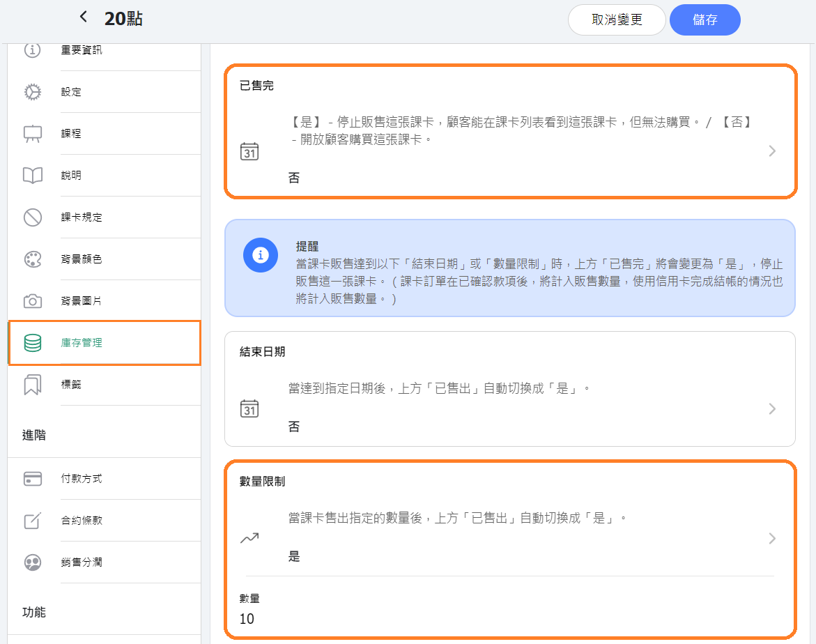Viewport: 816px width, 644px height.
Task: Expand the 已售完 setting chevron
Action: pyautogui.click(x=771, y=151)
